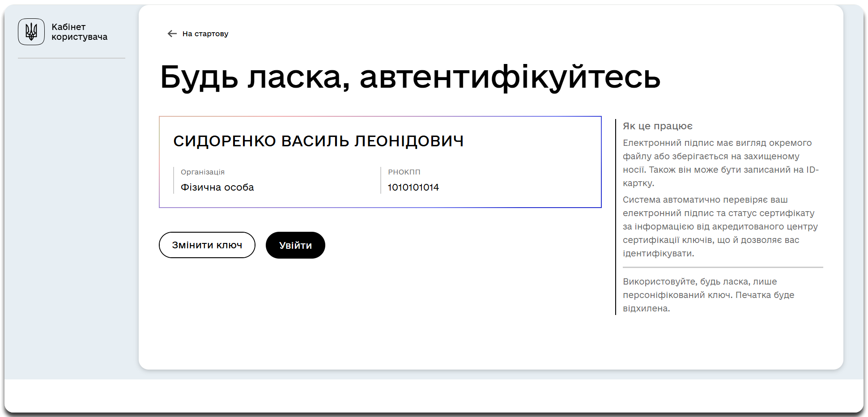
Task: Click the Як це працює heading
Action: pyautogui.click(x=658, y=126)
